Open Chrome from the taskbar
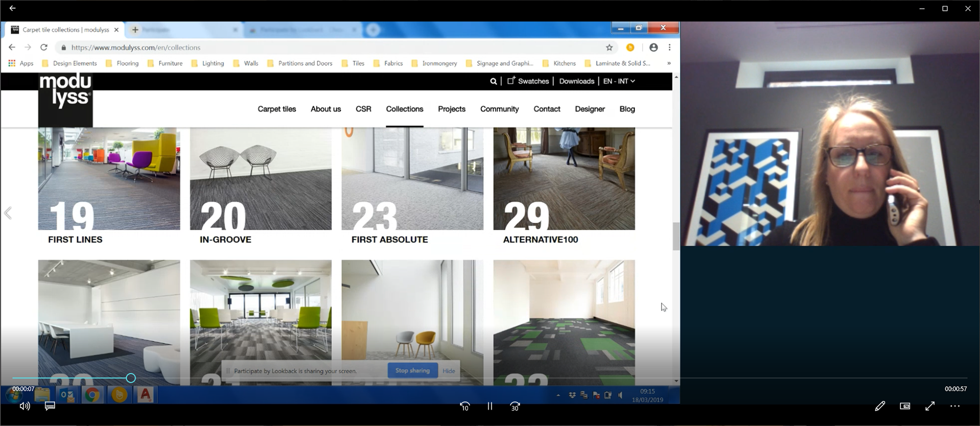 pos(92,395)
